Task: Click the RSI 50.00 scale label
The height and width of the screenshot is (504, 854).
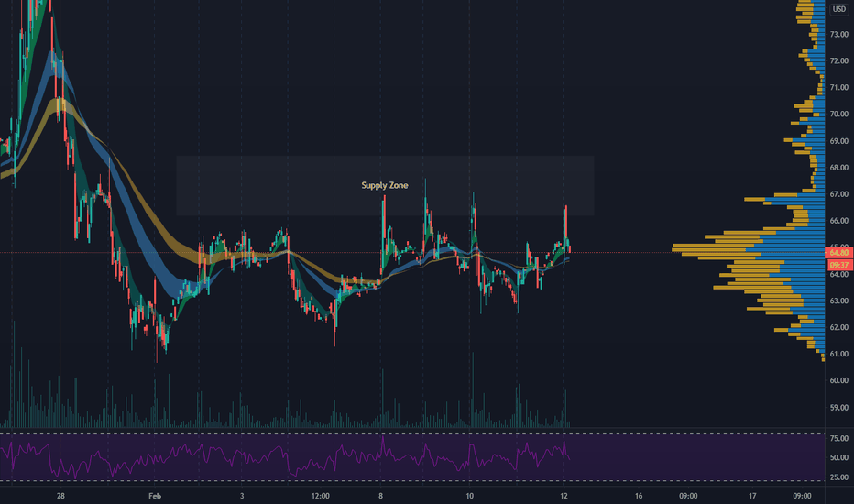Action: tap(839, 457)
